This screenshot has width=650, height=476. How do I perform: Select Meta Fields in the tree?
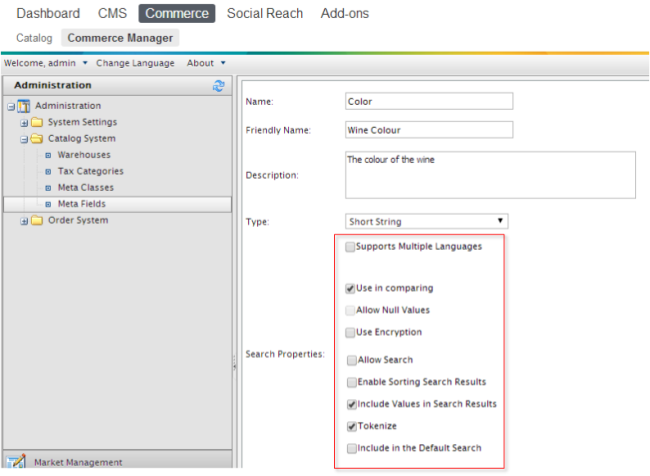click(x=81, y=204)
